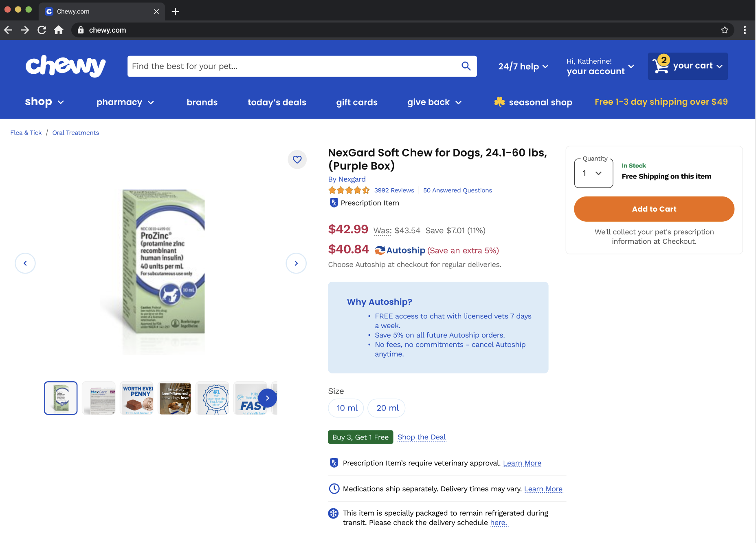Select the 10 ml size

tap(346, 408)
